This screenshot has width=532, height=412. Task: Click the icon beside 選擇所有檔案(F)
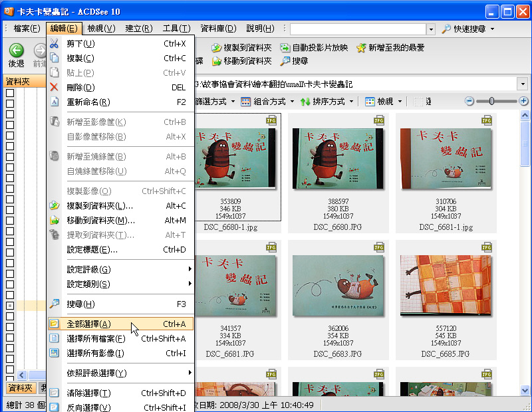pos(54,338)
